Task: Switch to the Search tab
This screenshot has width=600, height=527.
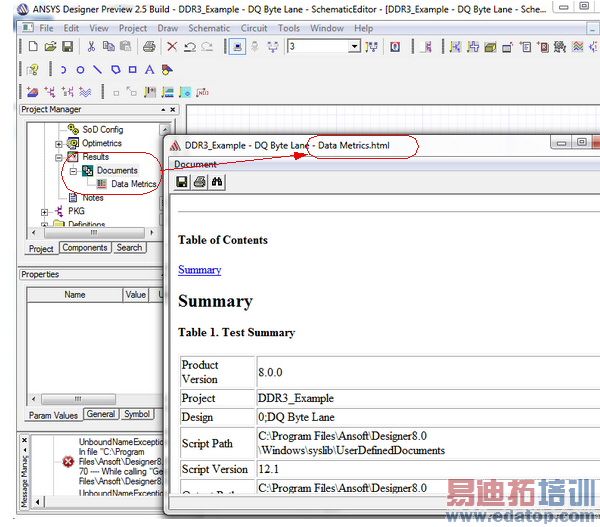Action: 129,248
